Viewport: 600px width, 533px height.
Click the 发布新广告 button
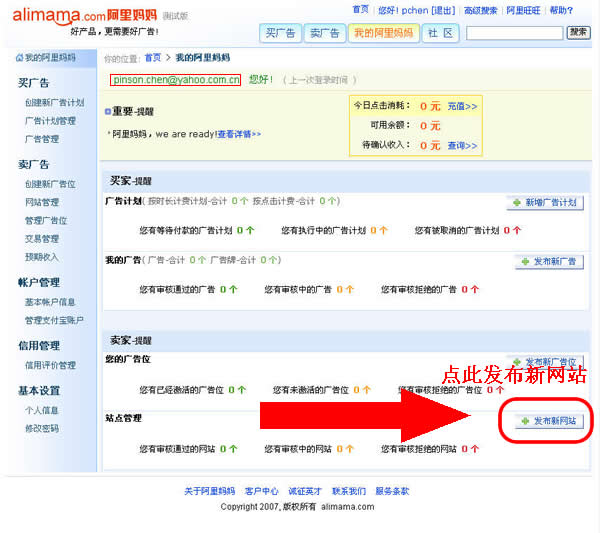tap(549, 261)
